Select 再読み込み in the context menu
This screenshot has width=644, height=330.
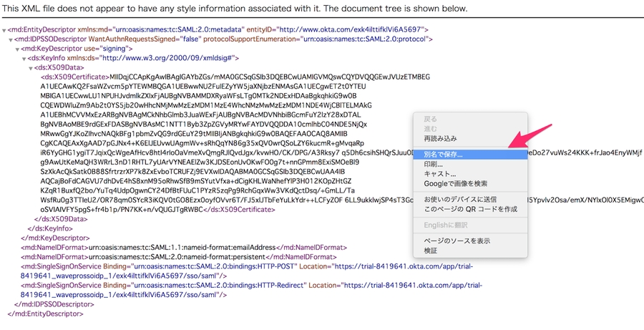point(440,138)
